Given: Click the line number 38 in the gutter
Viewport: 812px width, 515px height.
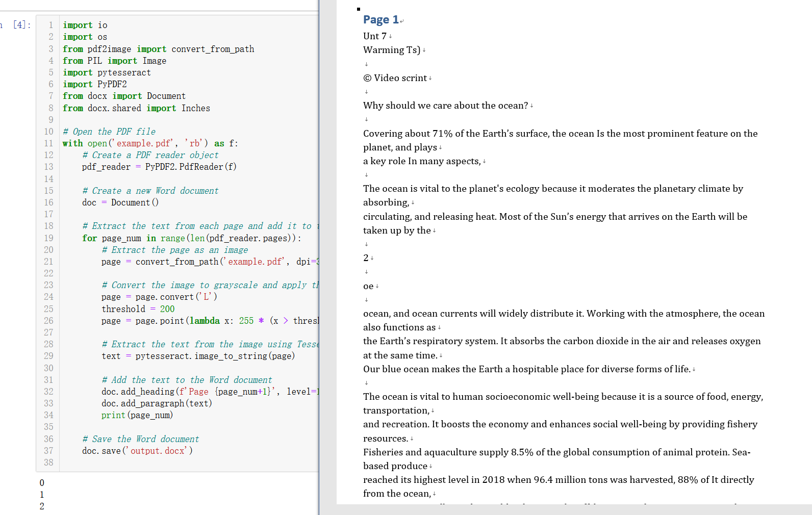Looking at the screenshot, I should click(x=48, y=462).
